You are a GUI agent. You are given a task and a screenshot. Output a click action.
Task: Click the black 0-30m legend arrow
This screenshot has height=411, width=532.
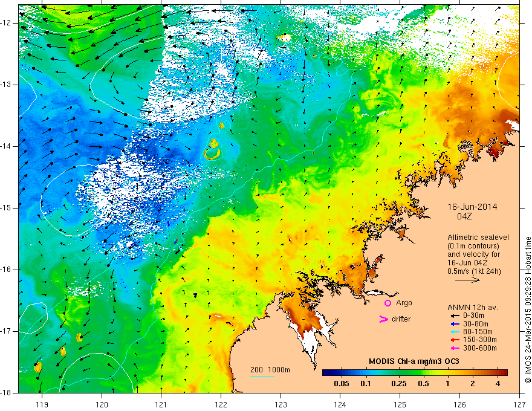click(x=455, y=316)
